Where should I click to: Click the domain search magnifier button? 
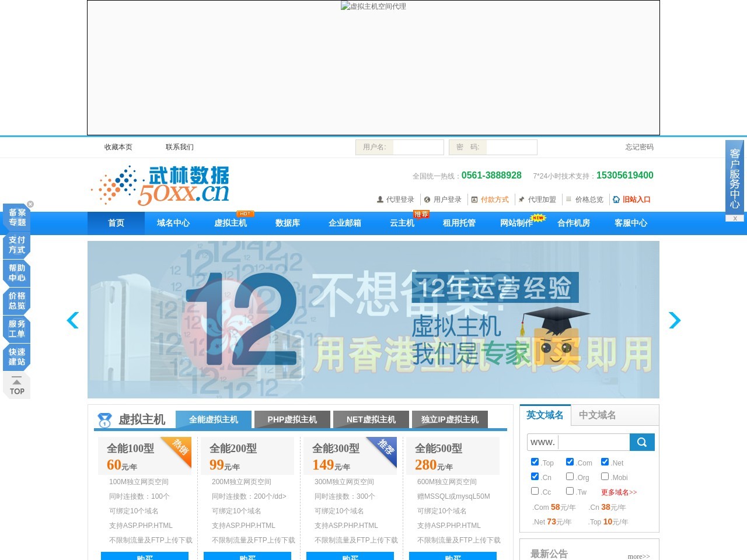[642, 442]
